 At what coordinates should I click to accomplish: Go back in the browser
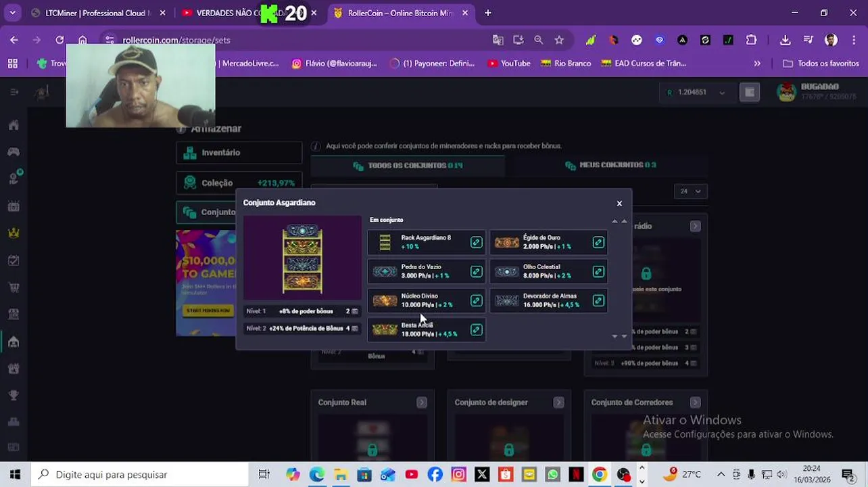(14, 40)
